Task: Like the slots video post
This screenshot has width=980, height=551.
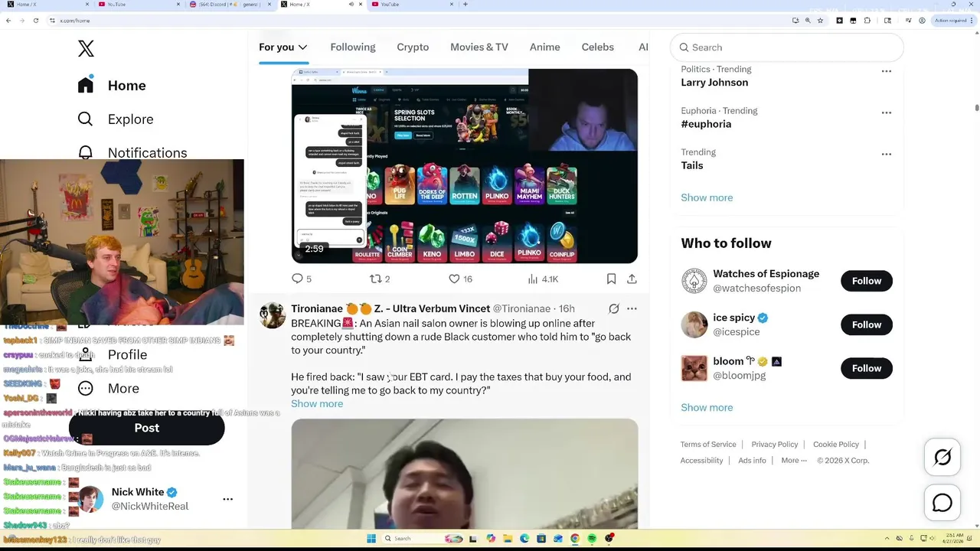Action: 460,279
